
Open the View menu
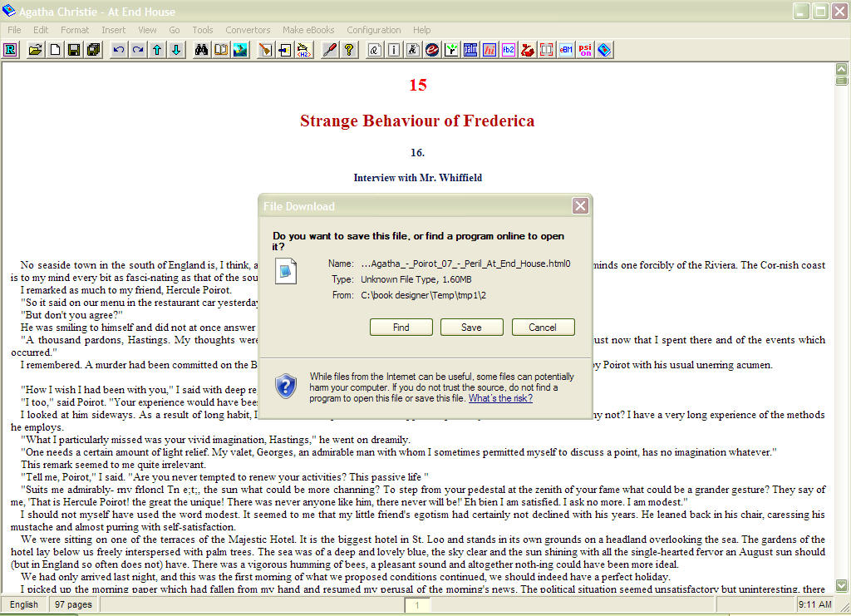(x=147, y=30)
